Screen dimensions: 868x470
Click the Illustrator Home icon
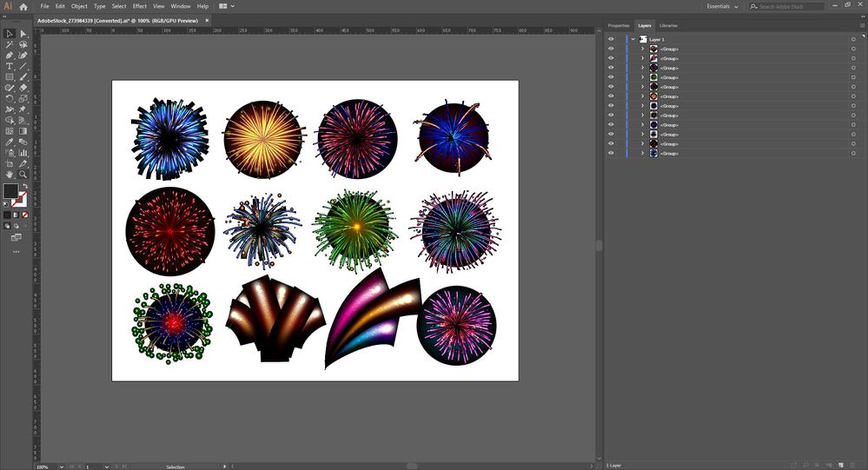point(23,6)
